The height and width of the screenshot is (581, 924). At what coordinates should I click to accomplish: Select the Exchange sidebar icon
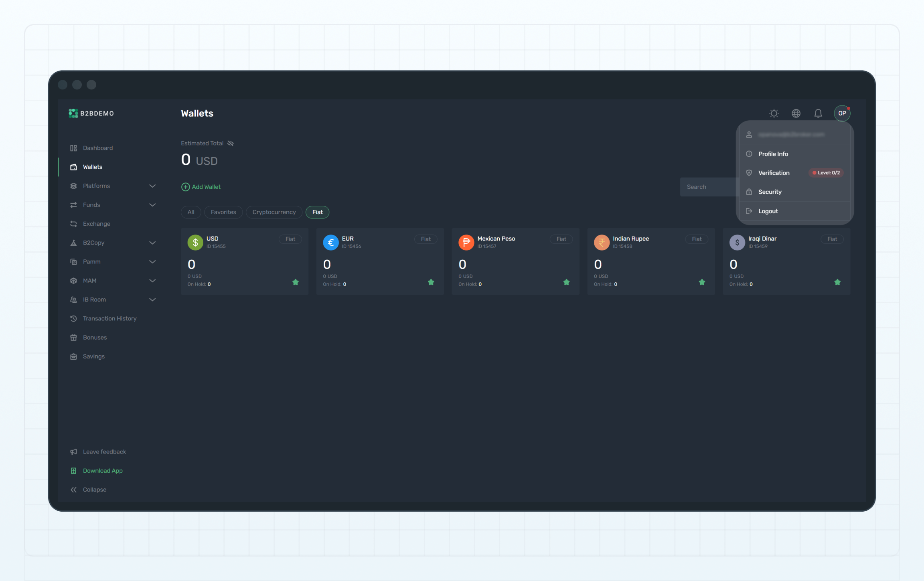[x=73, y=224]
